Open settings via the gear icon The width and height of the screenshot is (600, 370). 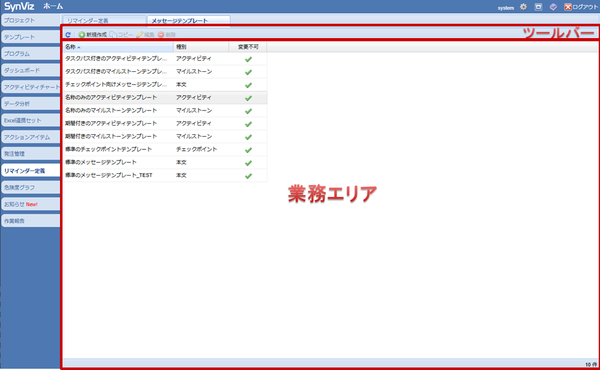[x=523, y=7]
